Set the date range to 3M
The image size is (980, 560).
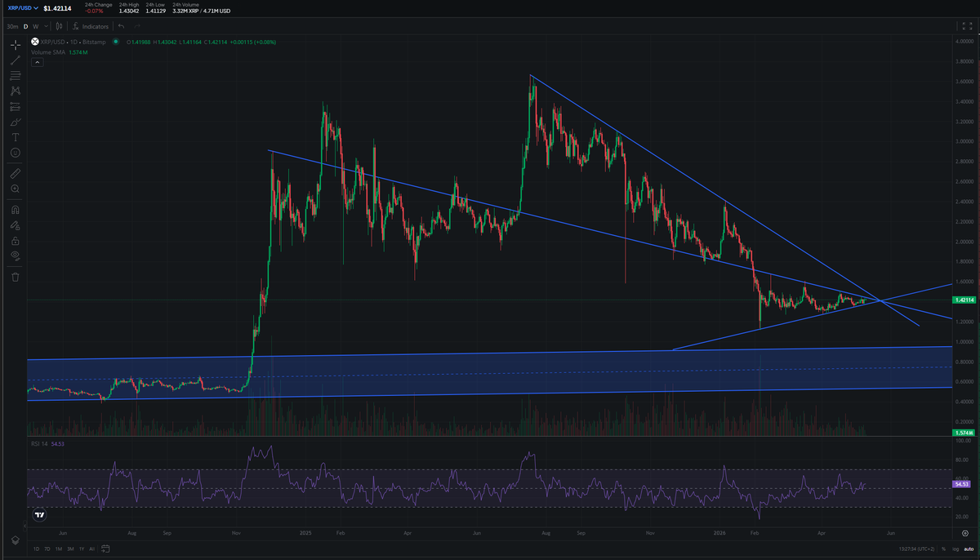70,549
